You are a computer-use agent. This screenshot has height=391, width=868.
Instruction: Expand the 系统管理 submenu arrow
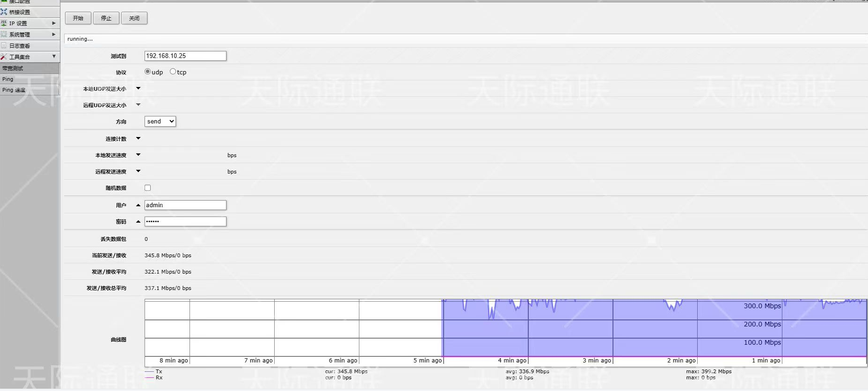tap(54, 34)
